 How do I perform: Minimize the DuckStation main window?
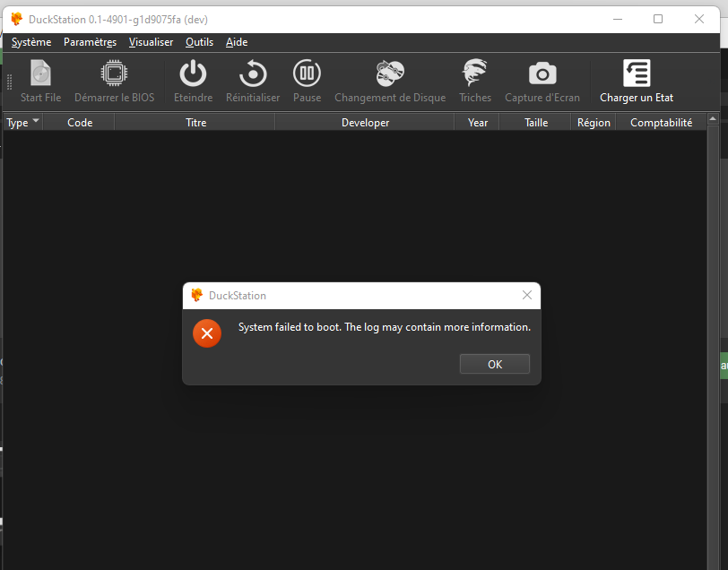(x=618, y=19)
